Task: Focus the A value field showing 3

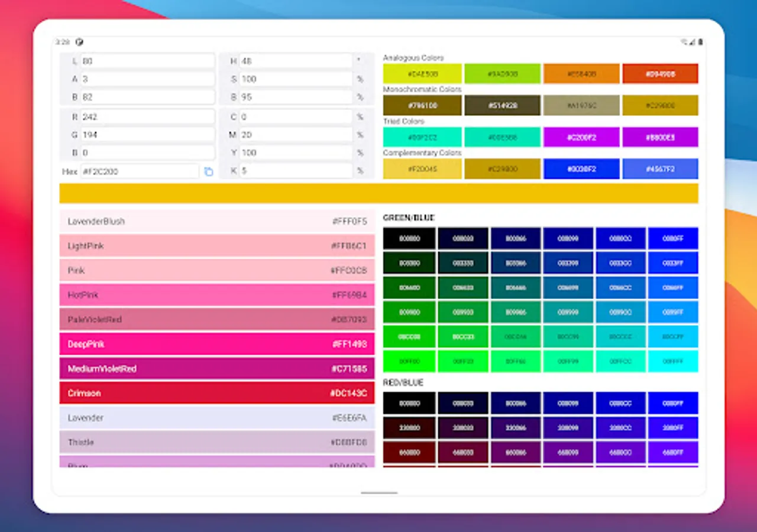Action: click(148, 79)
